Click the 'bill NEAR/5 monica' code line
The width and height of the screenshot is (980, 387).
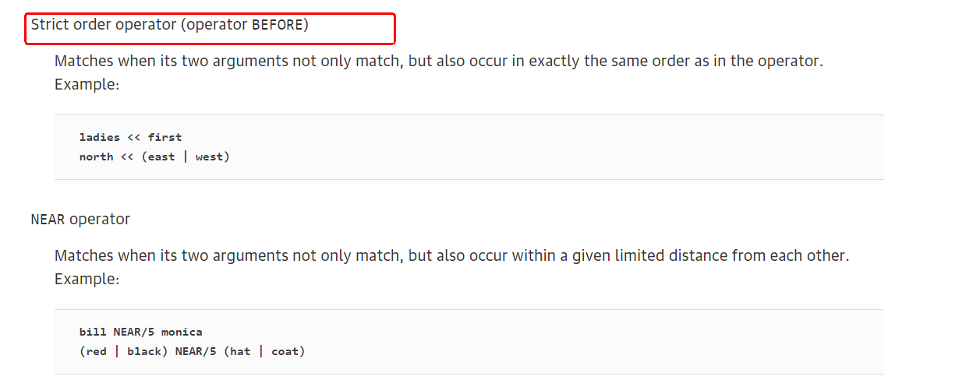point(140,332)
